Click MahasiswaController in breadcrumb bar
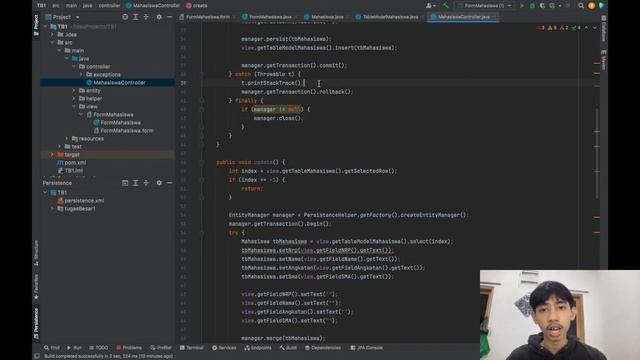This screenshot has height=360, width=640. click(153, 6)
